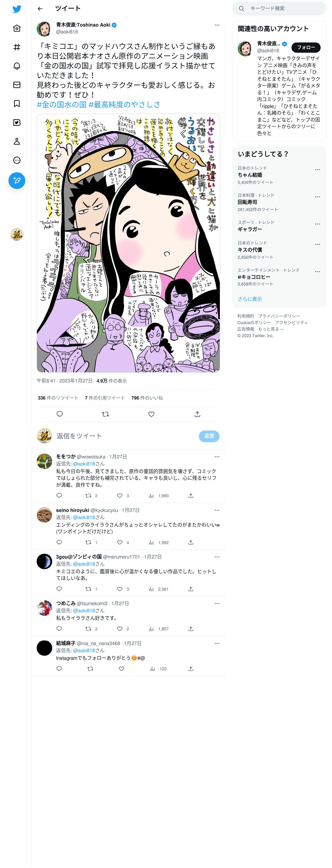Open profile icon in sidebar
Image resolution: width=332 pixels, height=868 pixels.
coord(17,142)
